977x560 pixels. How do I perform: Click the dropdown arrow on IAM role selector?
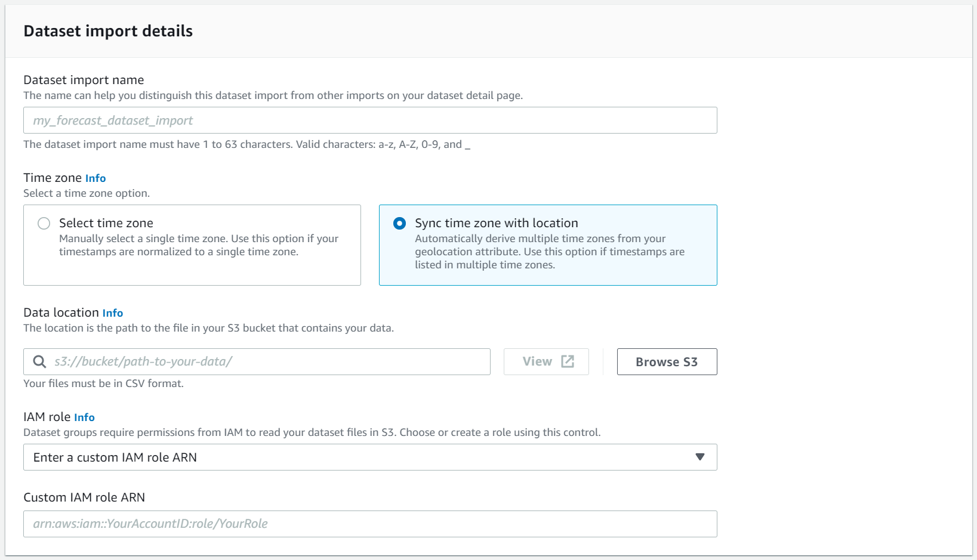pos(701,457)
